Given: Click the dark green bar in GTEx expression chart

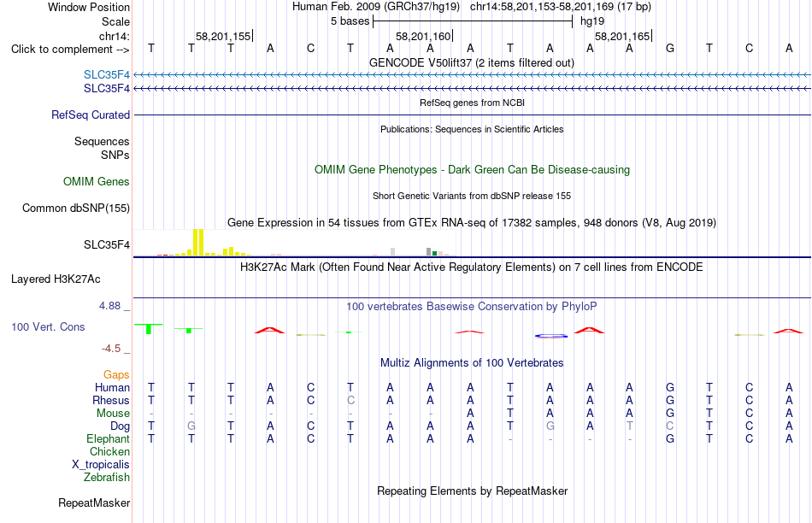Looking at the screenshot, I should [435, 253].
